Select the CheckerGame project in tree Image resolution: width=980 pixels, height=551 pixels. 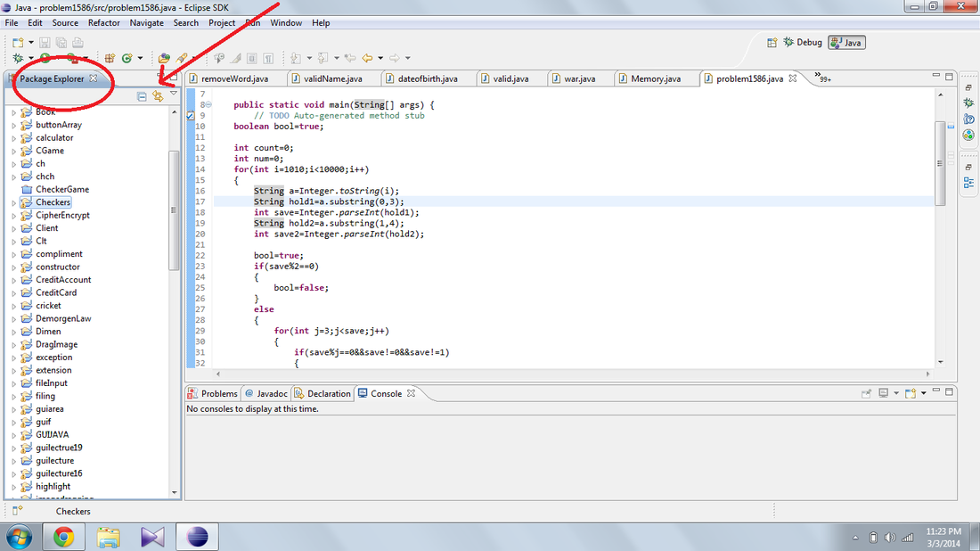tap(61, 189)
